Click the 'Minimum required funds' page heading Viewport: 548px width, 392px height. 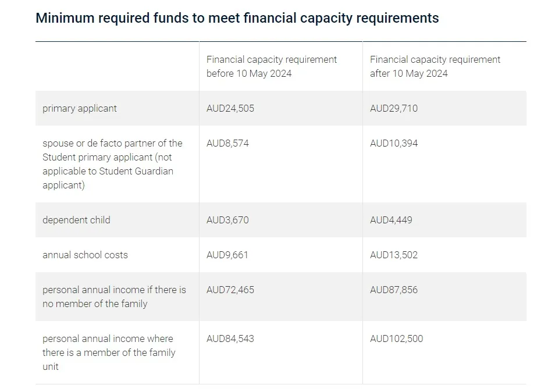(237, 18)
